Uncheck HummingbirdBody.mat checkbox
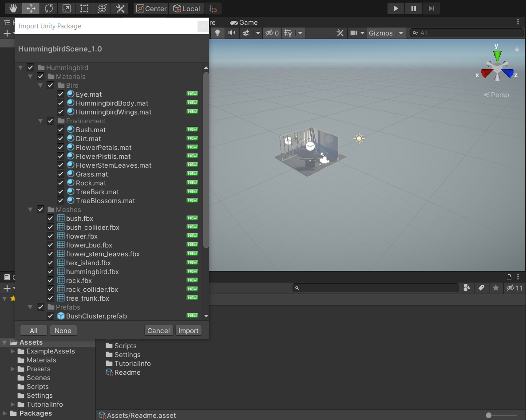The width and height of the screenshot is (526, 420). click(x=60, y=103)
